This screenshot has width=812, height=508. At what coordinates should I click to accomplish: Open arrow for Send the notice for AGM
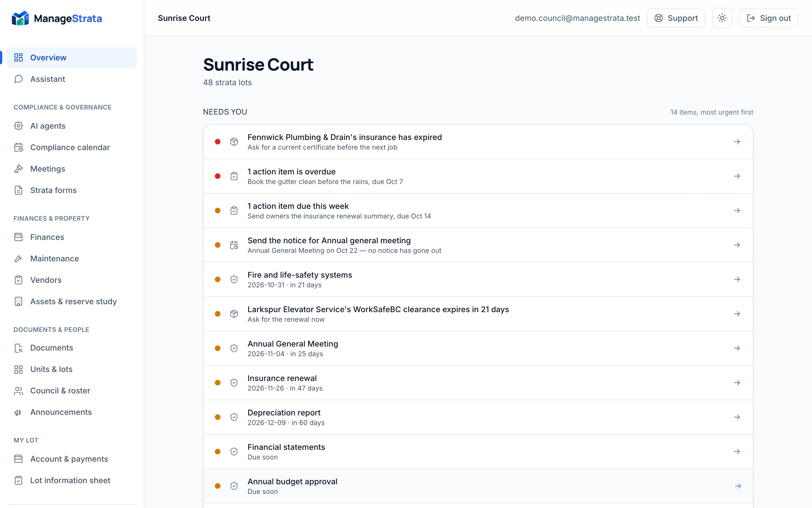pos(737,245)
